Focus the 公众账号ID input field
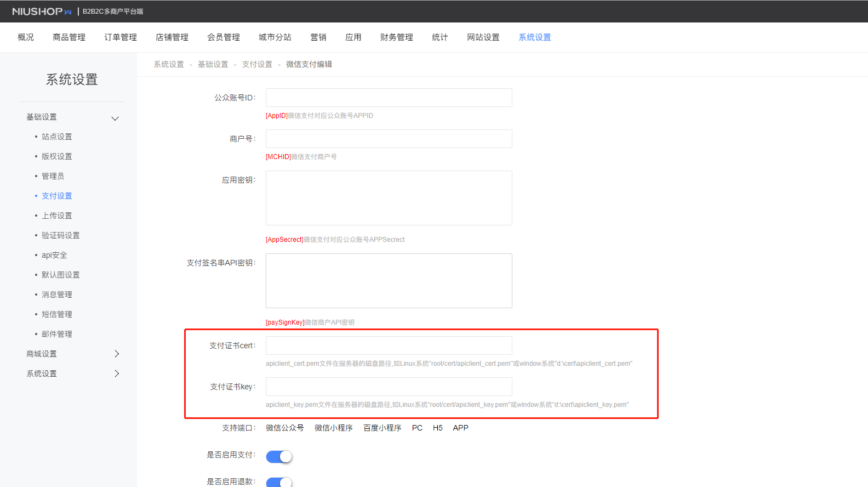This screenshot has height=487, width=868. pos(389,98)
